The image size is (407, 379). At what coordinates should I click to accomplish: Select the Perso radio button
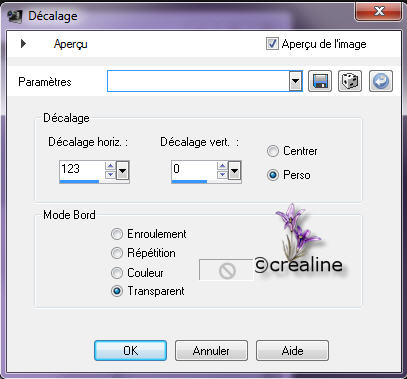point(272,175)
